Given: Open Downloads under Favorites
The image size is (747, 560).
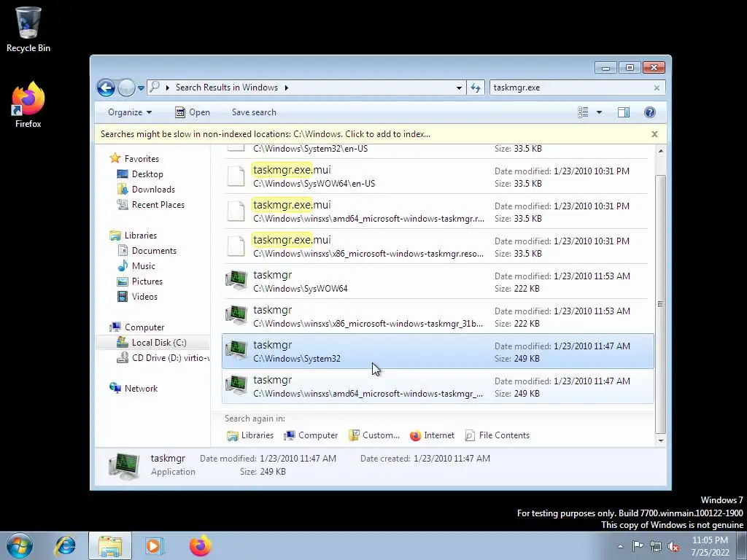Looking at the screenshot, I should click(153, 190).
